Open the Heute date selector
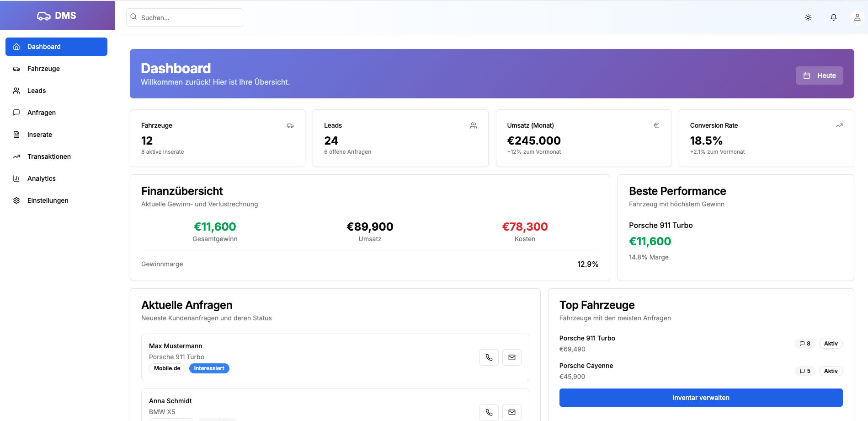 coord(819,75)
